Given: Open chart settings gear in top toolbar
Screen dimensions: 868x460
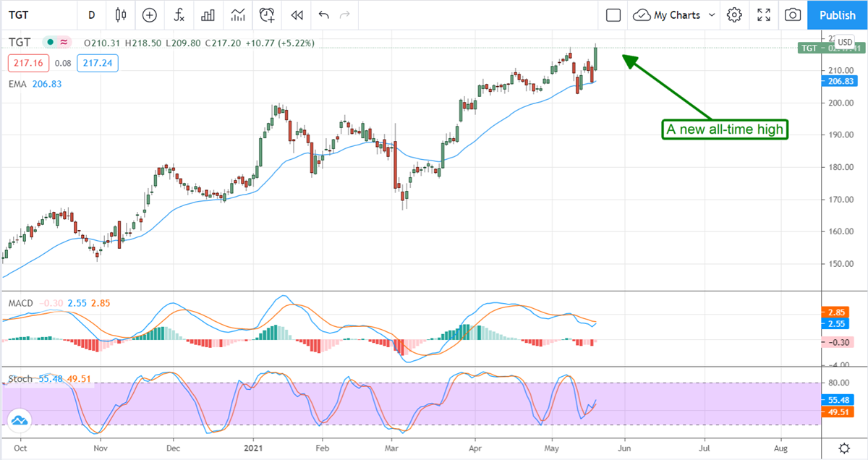Looking at the screenshot, I should pos(735,14).
